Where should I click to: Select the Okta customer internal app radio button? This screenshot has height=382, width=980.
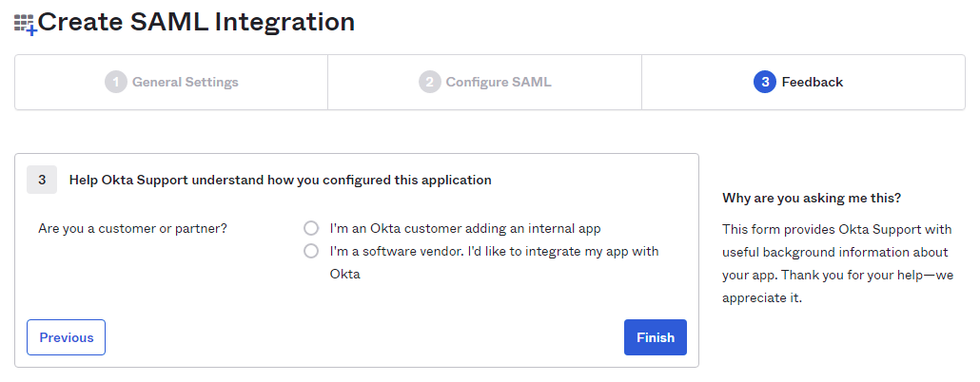pyautogui.click(x=311, y=228)
